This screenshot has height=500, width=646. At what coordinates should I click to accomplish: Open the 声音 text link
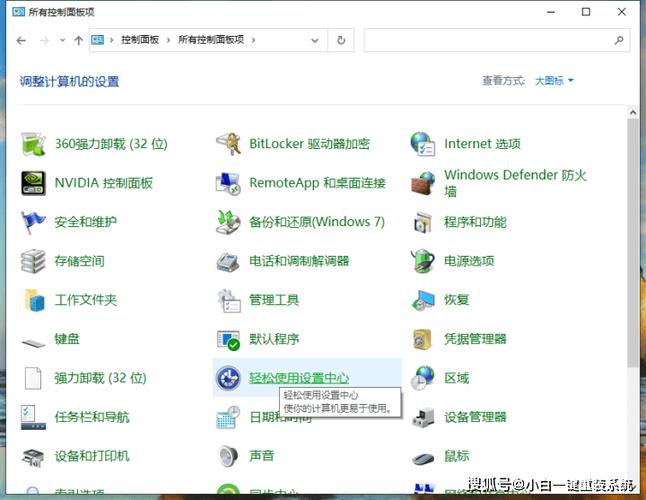(262, 456)
